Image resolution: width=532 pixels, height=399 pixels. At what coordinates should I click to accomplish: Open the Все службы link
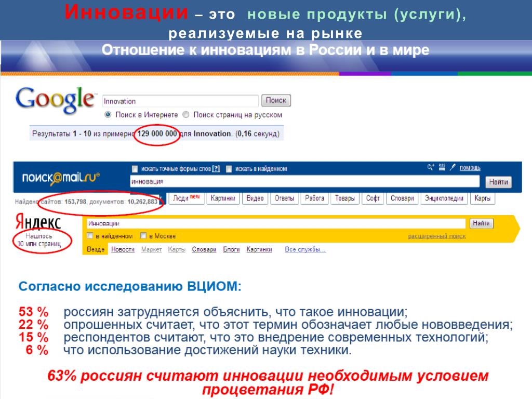click(x=305, y=249)
